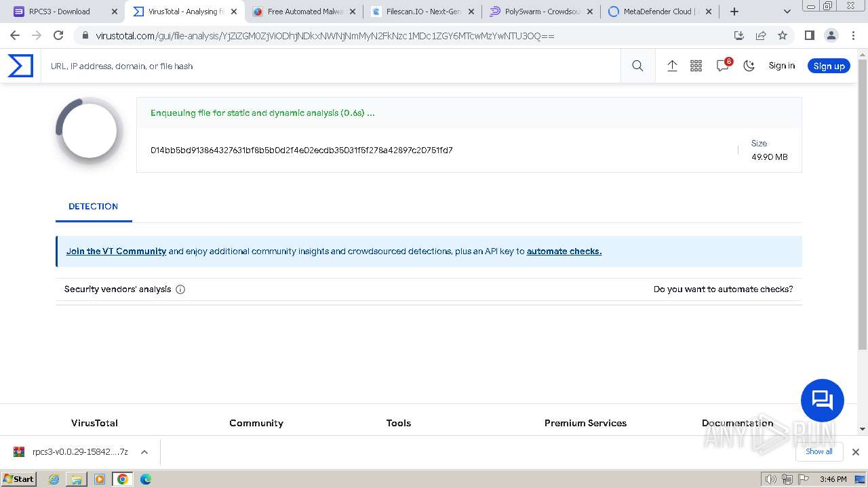This screenshot has height=488, width=868.
Task: Open Internet Explorer from taskbar
Action: point(54,479)
